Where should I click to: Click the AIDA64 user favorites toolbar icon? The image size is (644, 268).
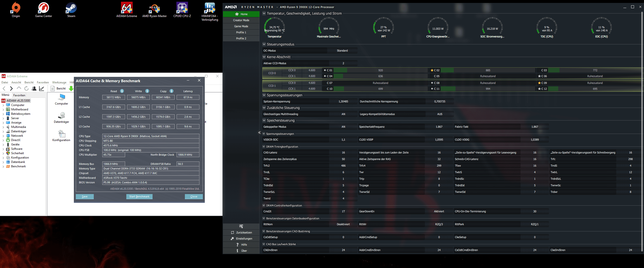tap(34, 88)
